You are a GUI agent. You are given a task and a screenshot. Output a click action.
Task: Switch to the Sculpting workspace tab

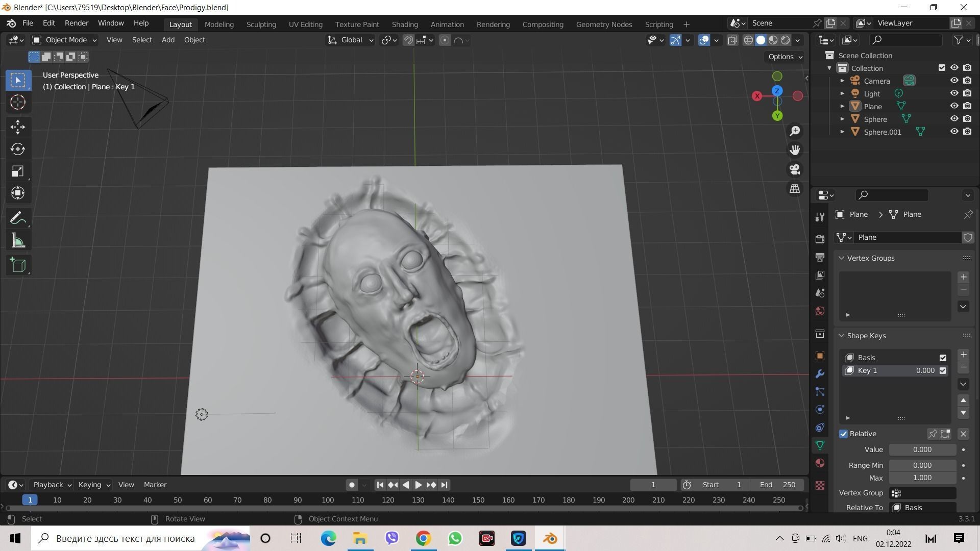click(261, 24)
